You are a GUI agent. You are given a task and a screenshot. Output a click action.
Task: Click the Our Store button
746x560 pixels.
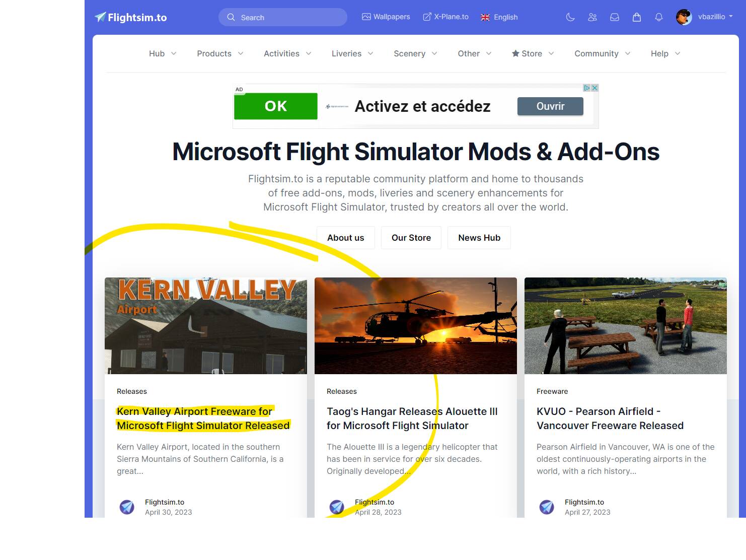pos(411,238)
